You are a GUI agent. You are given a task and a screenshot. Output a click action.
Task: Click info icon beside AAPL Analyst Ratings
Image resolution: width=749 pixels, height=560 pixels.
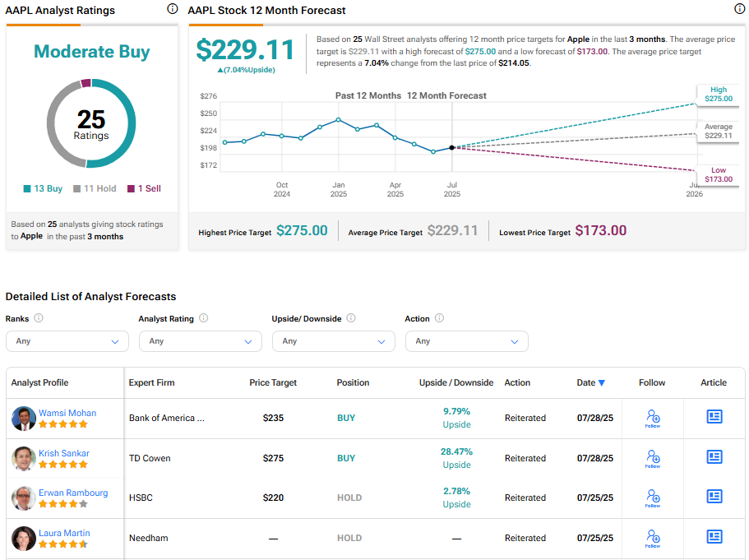coord(172,9)
